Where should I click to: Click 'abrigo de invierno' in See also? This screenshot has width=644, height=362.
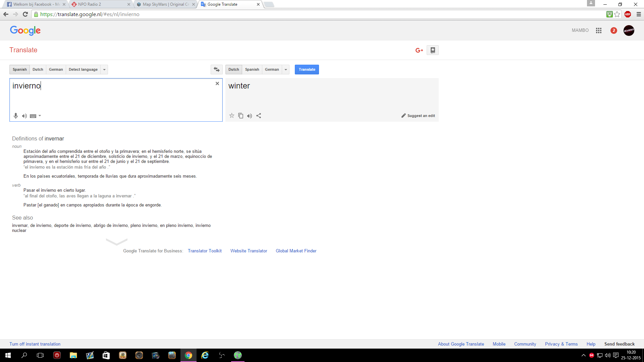111,225
